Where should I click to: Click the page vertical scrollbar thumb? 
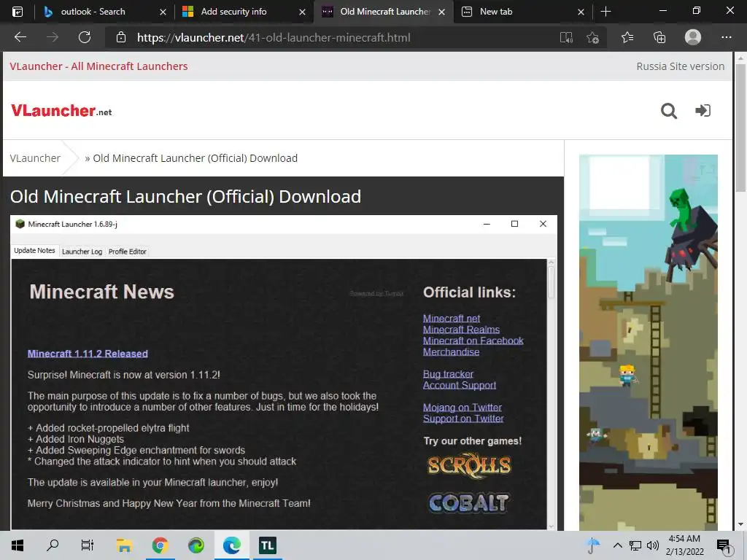point(740,128)
